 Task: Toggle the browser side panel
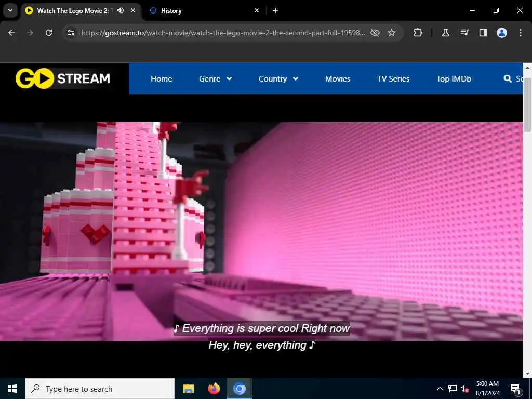483,33
